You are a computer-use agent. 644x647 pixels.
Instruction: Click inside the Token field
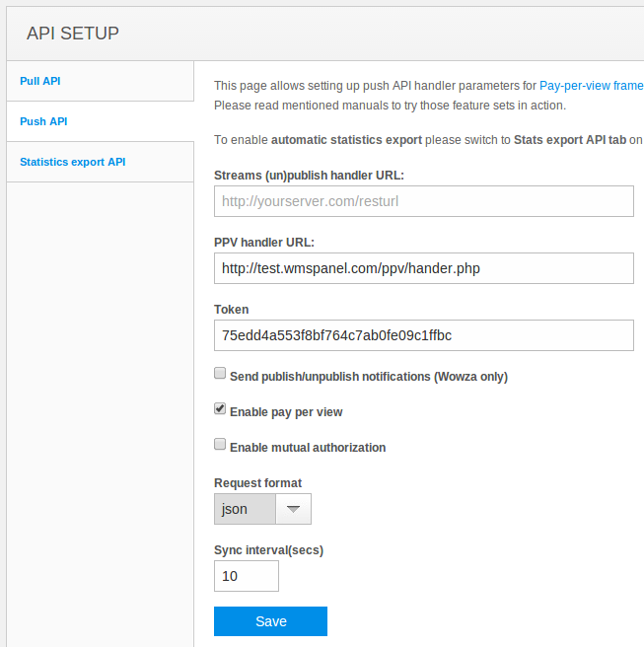pos(424,335)
